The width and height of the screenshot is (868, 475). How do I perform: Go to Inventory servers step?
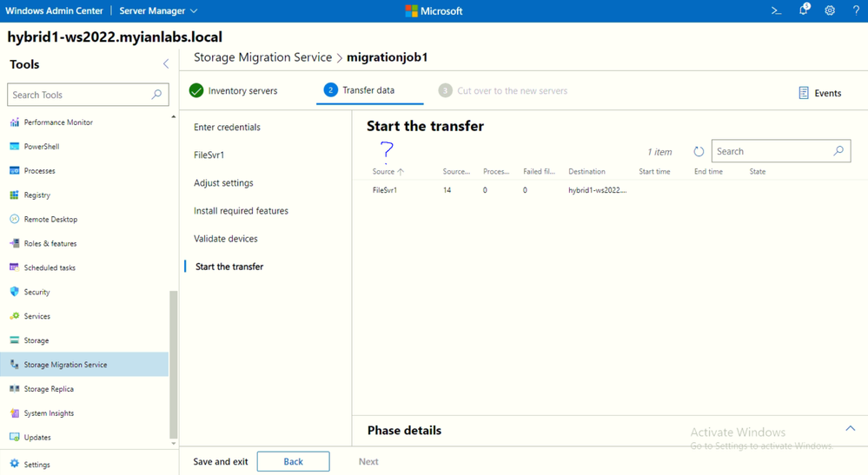[234, 90]
